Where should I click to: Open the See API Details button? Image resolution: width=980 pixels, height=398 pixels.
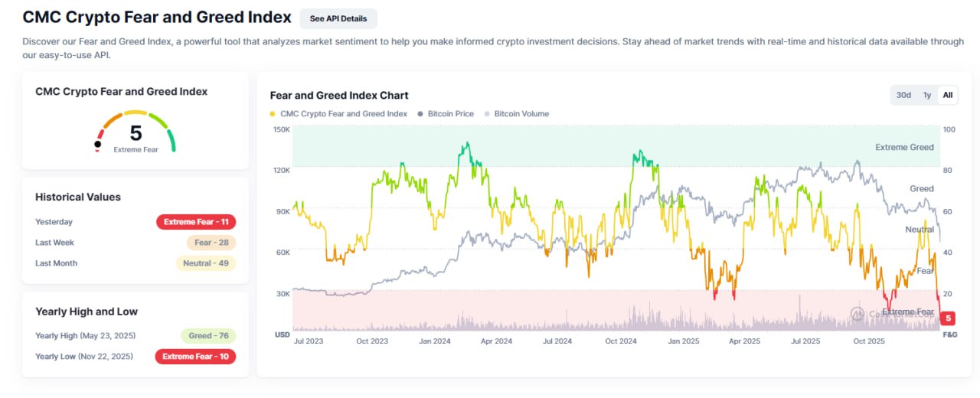[x=338, y=18]
